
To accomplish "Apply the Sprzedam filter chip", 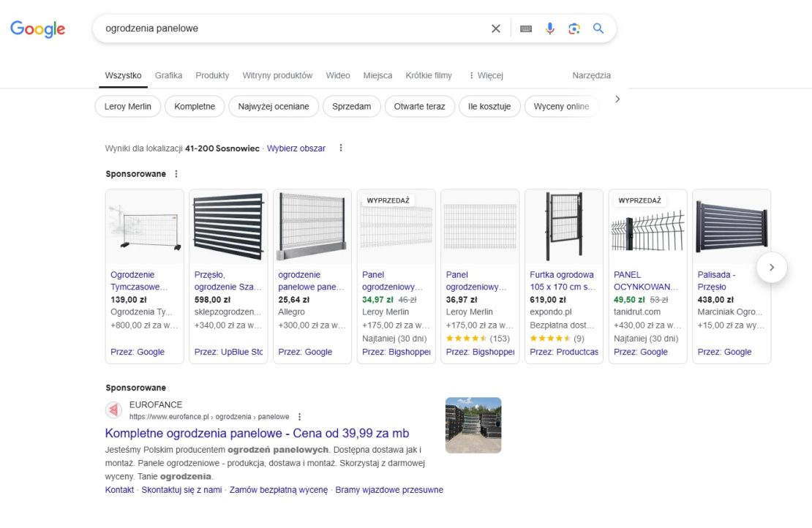I will point(352,107).
